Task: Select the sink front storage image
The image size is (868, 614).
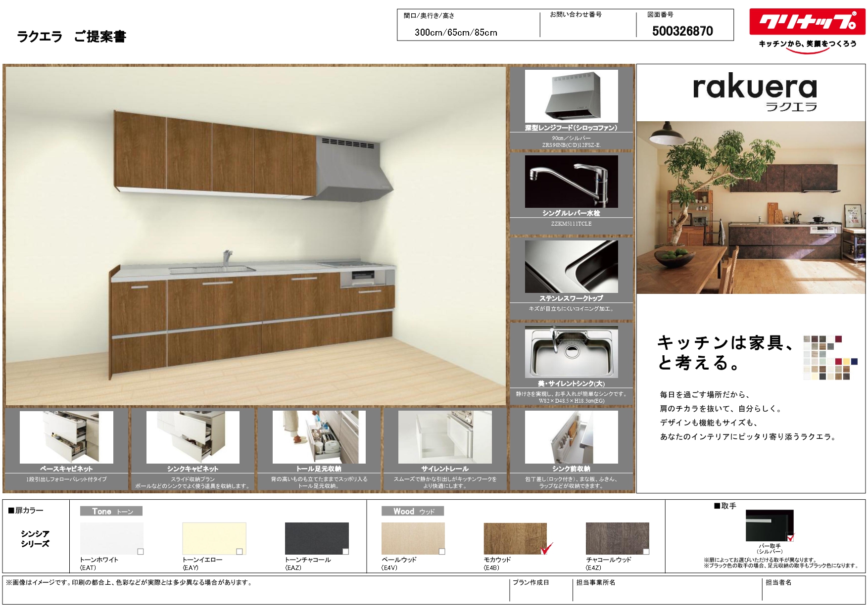Action: coord(571,437)
